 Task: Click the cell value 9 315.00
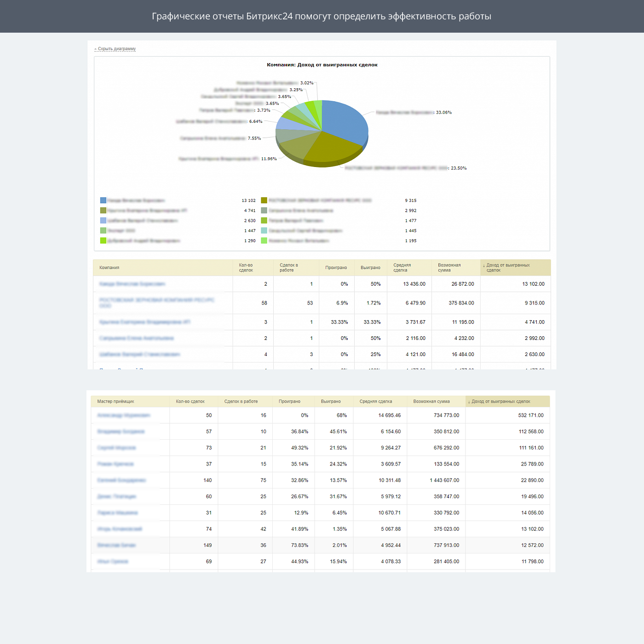(535, 303)
